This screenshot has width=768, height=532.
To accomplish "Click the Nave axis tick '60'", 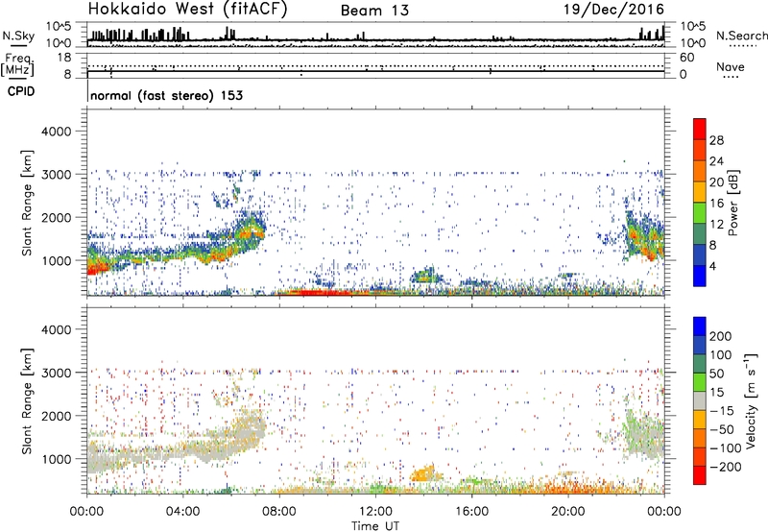I will [686, 58].
